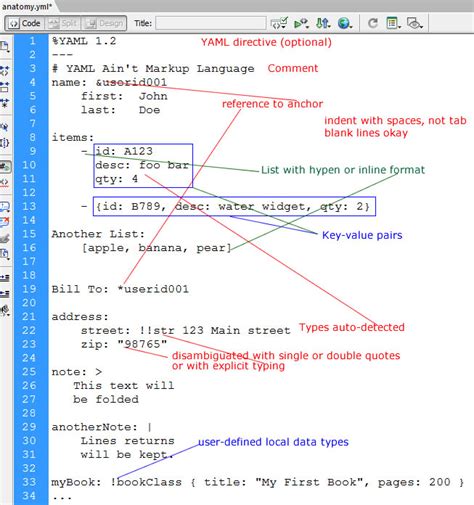Click the Title input field
The width and height of the screenshot is (474, 505).
point(211,23)
